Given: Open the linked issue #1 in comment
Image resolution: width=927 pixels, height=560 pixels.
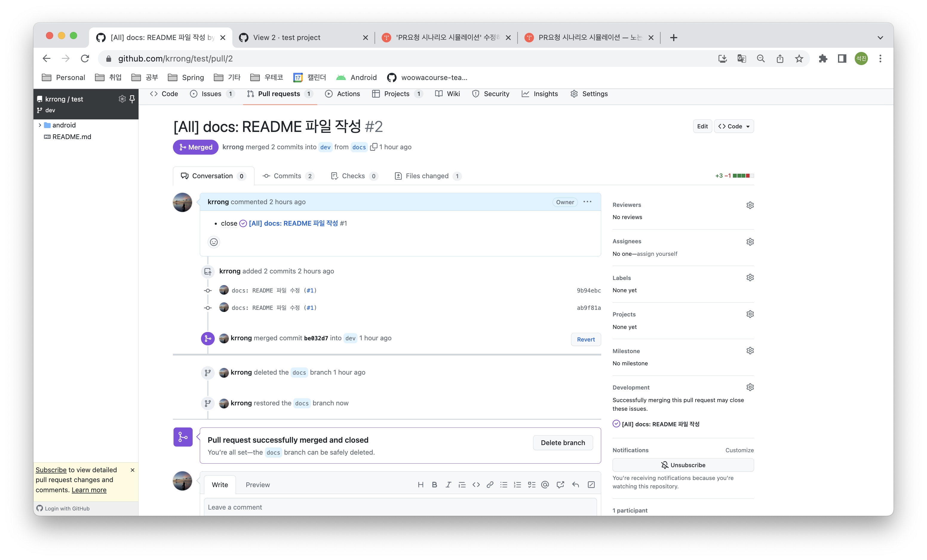Looking at the screenshot, I should [293, 223].
